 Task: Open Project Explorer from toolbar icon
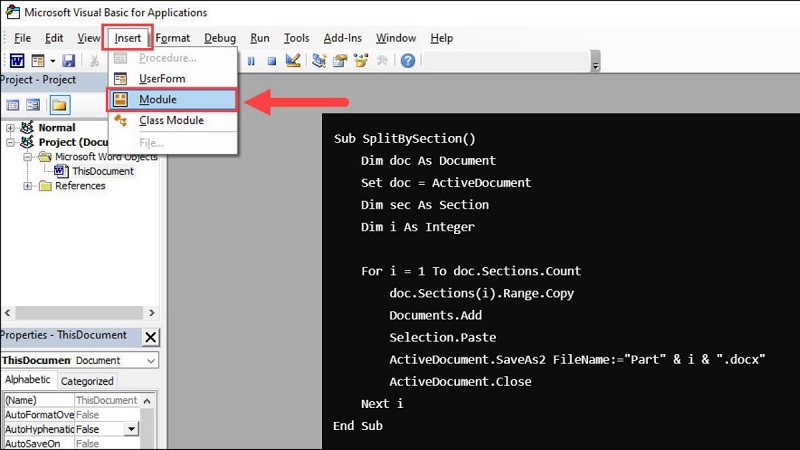pyautogui.click(x=319, y=61)
